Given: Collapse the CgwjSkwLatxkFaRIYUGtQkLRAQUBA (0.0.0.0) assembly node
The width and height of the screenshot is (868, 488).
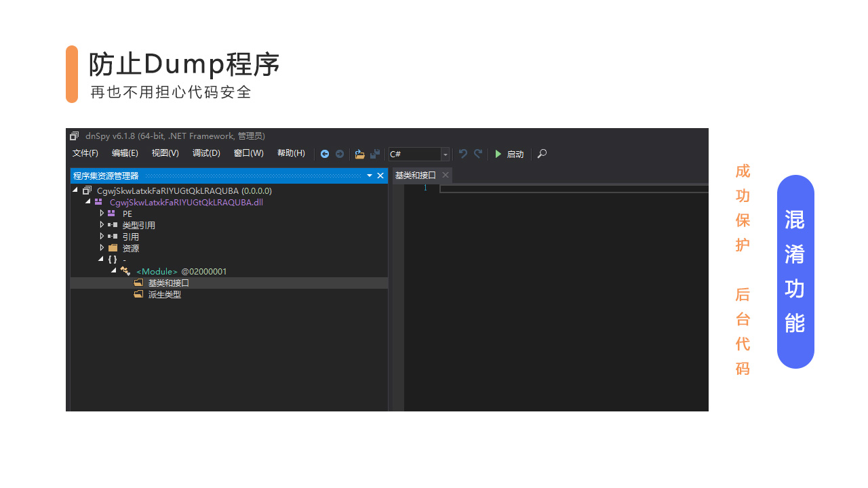Looking at the screenshot, I should [x=75, y=190].
